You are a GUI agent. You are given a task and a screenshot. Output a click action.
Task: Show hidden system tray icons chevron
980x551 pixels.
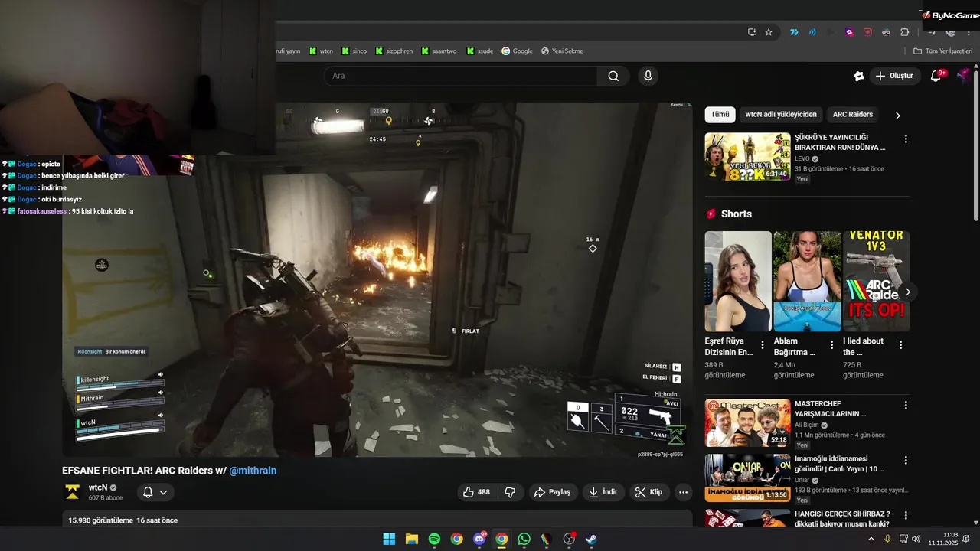[x=871, y=539]
